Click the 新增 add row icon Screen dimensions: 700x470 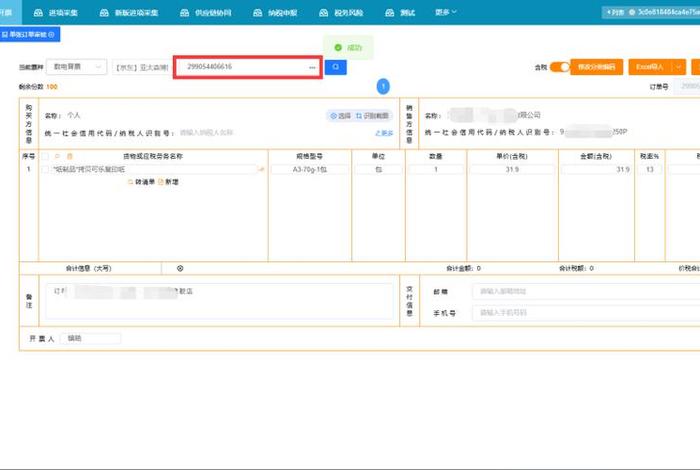(168, 181)
